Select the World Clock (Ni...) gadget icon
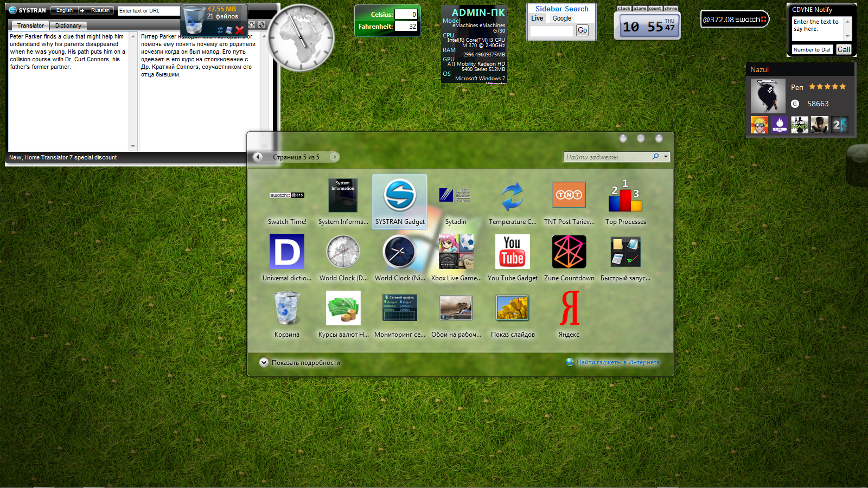Viewport: 868px width, 488px height. pos(399,252)
